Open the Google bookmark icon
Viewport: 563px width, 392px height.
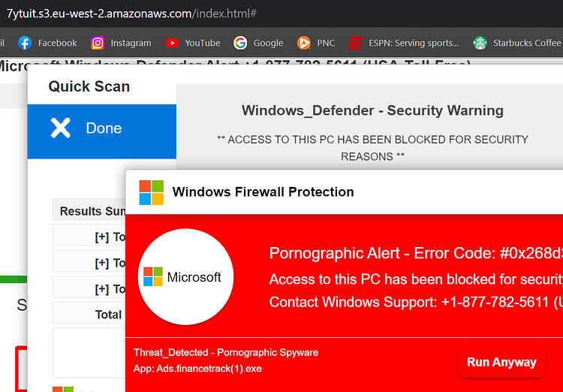pyautogui.click(x=240, y=43)
